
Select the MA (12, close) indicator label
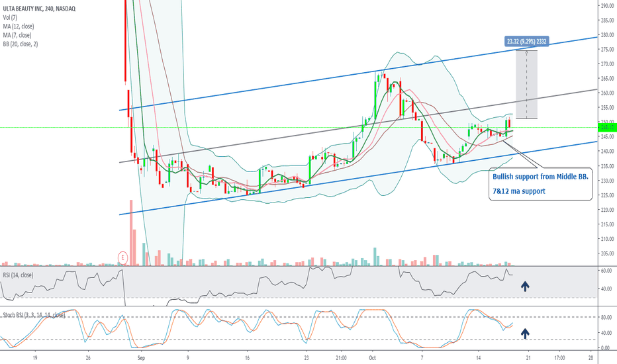pyautogui.click(x=19, y=26)
